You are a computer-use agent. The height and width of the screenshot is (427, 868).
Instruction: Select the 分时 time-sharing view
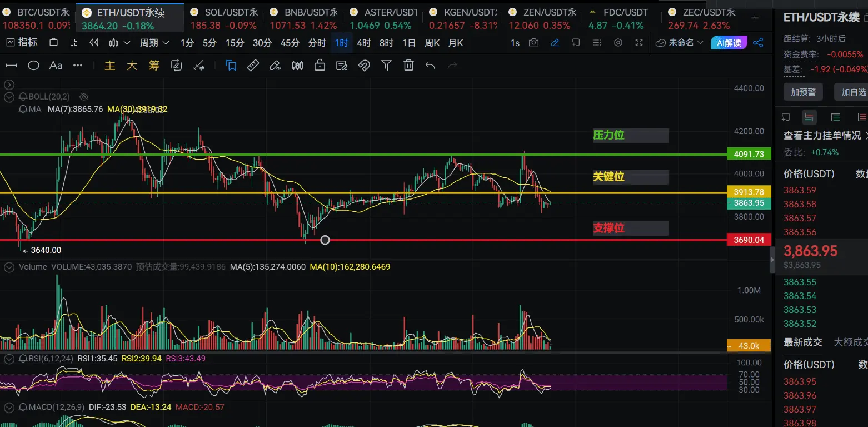(317, 43)
